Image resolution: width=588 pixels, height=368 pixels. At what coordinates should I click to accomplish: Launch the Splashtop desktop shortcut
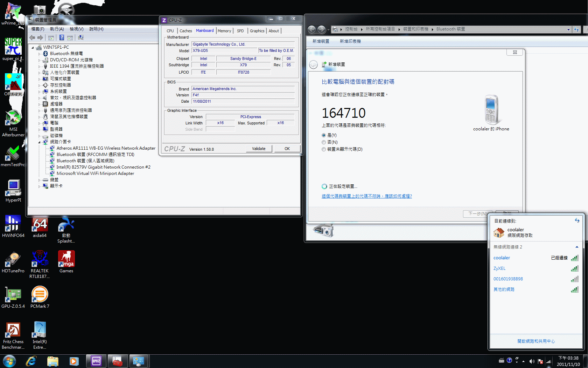tap(66, 230)
